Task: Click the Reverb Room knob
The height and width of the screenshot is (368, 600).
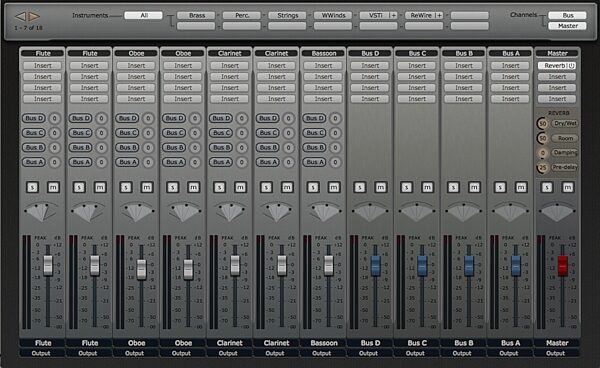Action: point(542,138)
